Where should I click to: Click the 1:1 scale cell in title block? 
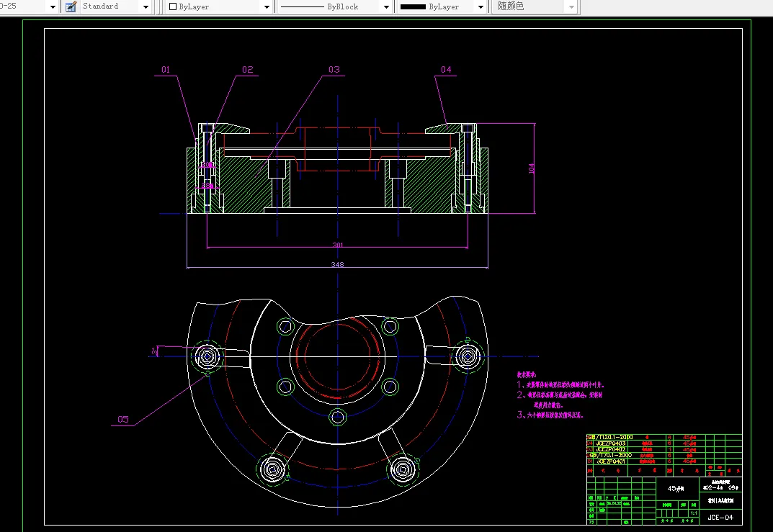[694, 513]
